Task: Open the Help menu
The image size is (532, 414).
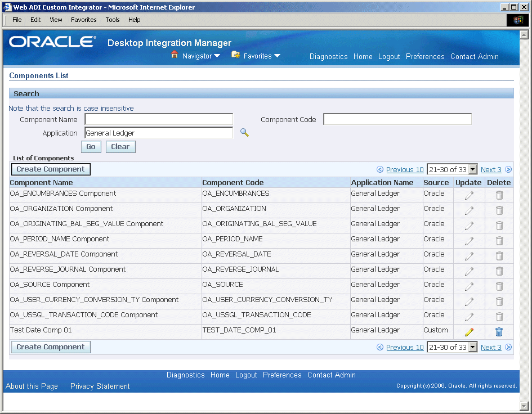Action: coord(135,20)
